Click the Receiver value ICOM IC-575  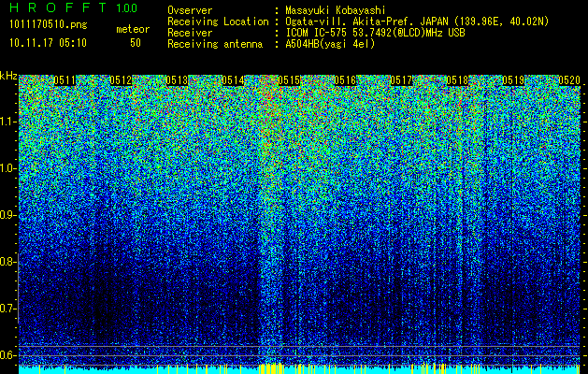pyautogui.click(x=317, y=33)
